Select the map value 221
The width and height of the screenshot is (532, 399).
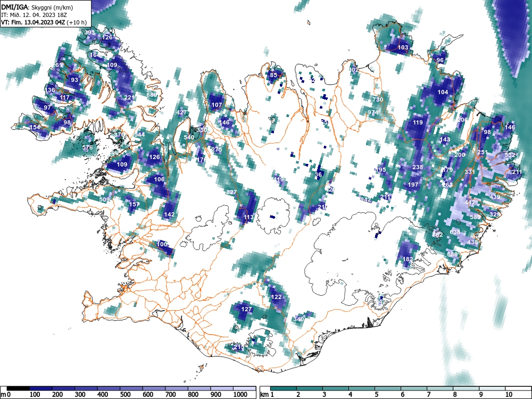pyautogui.click(x=129, y=97)
